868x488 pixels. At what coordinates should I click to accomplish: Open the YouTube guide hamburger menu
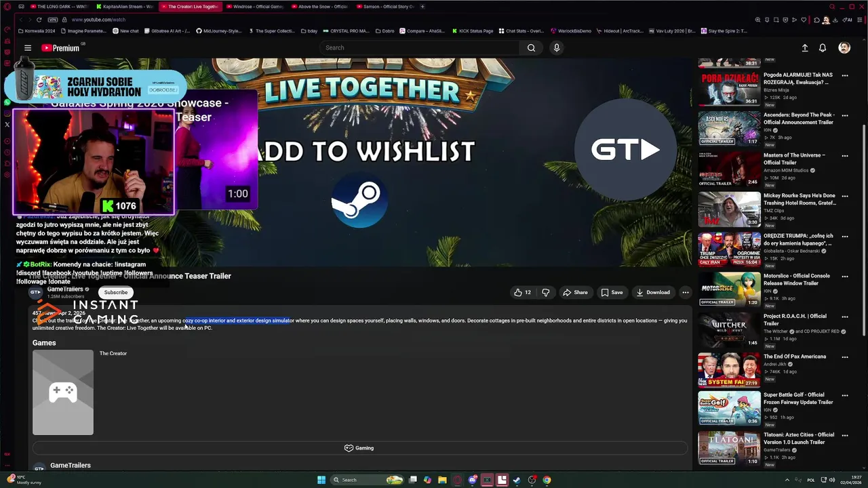(28, 48)
